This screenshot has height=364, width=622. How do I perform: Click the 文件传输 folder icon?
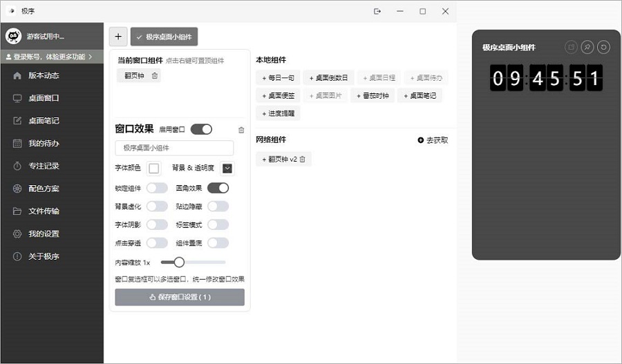17,211
